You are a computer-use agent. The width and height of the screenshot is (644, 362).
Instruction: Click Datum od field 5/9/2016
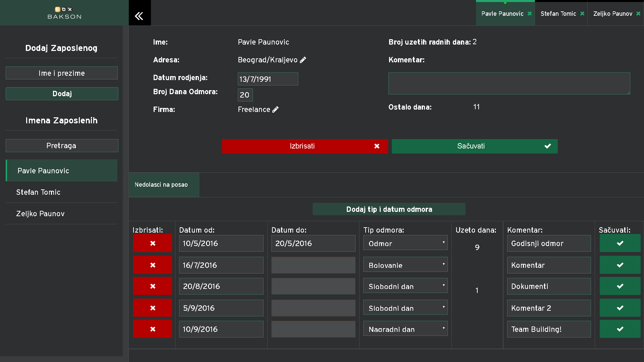[221, 308]
